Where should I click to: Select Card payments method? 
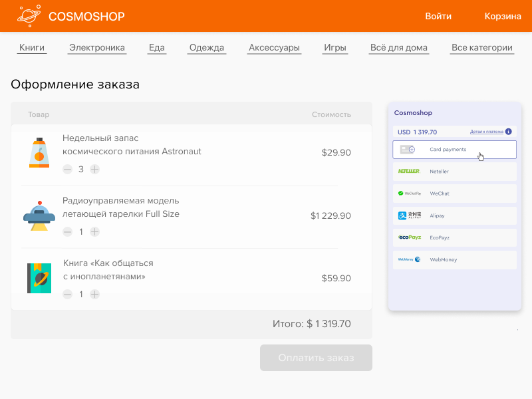(x=454, y=150)
